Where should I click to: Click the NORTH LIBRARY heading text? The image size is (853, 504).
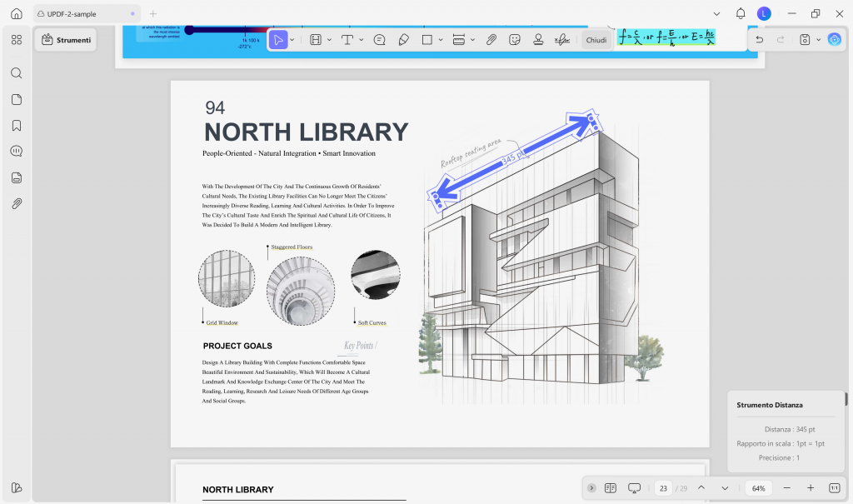[307, 132]
